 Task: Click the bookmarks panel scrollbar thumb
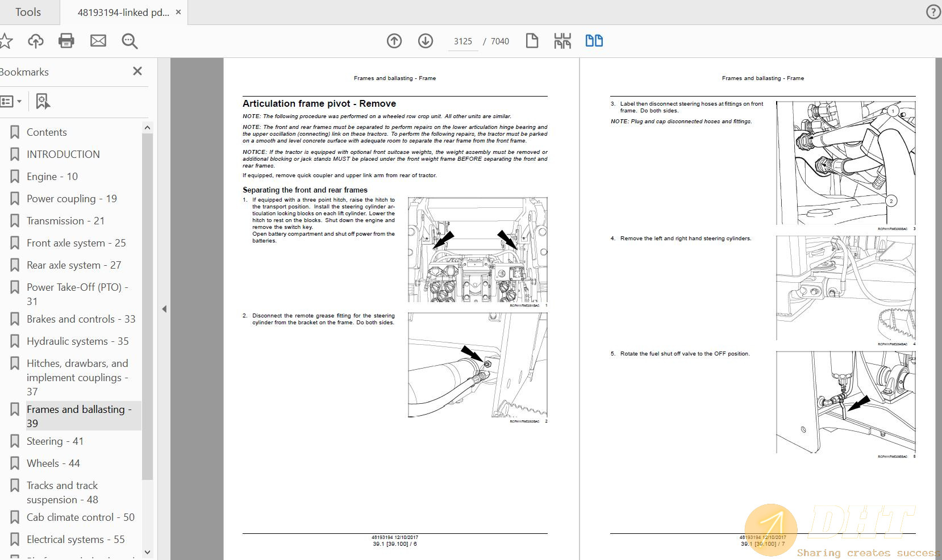pyautogui.click(x=147, y=307)
